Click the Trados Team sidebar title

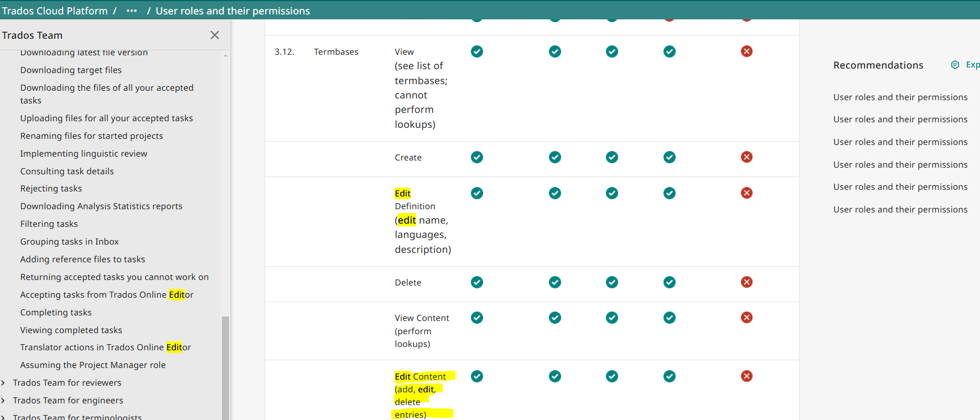point(32,35)
